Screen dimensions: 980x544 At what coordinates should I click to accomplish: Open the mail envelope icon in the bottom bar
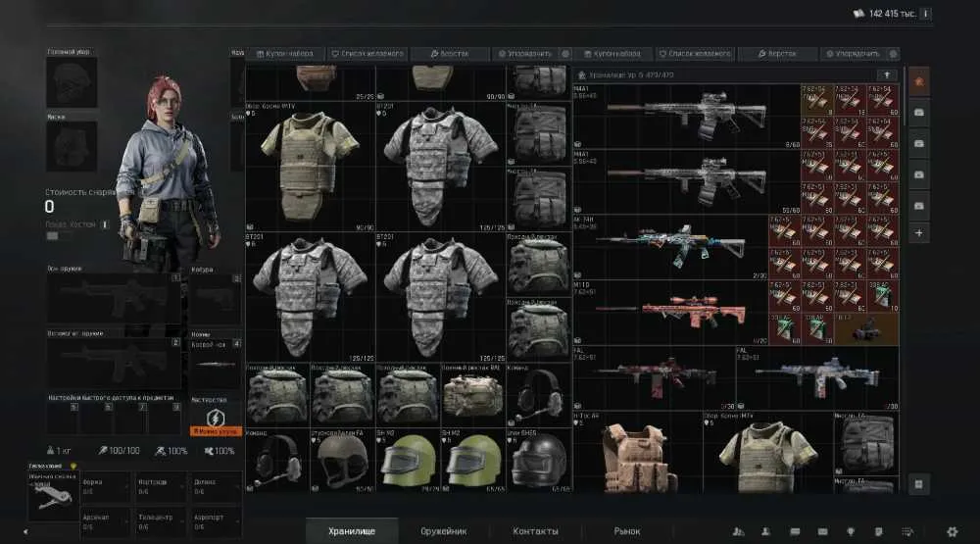tap(822, 531)
